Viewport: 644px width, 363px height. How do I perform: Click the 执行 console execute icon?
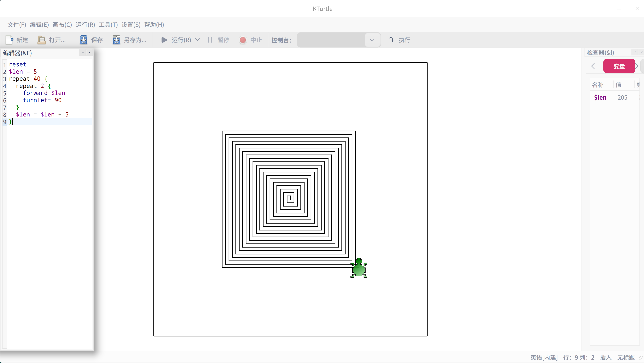click(x=391, y=40)
